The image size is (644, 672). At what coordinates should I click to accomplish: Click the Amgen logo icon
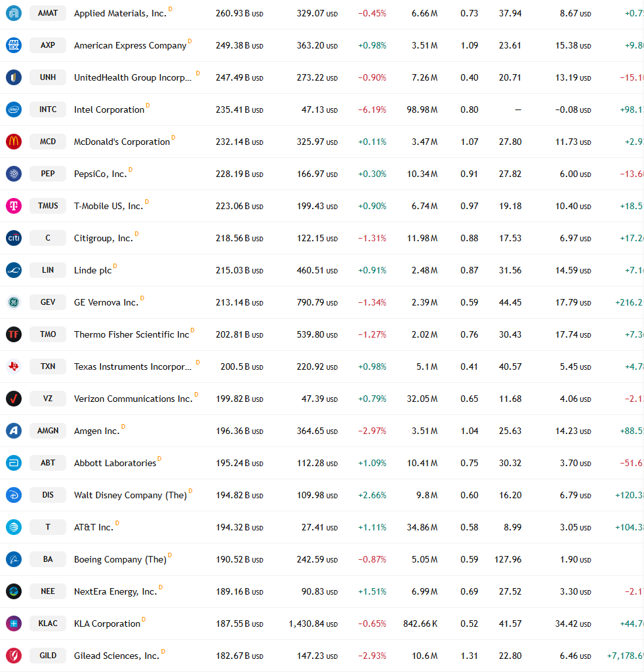pyautogui.click(x=14, y=431)
